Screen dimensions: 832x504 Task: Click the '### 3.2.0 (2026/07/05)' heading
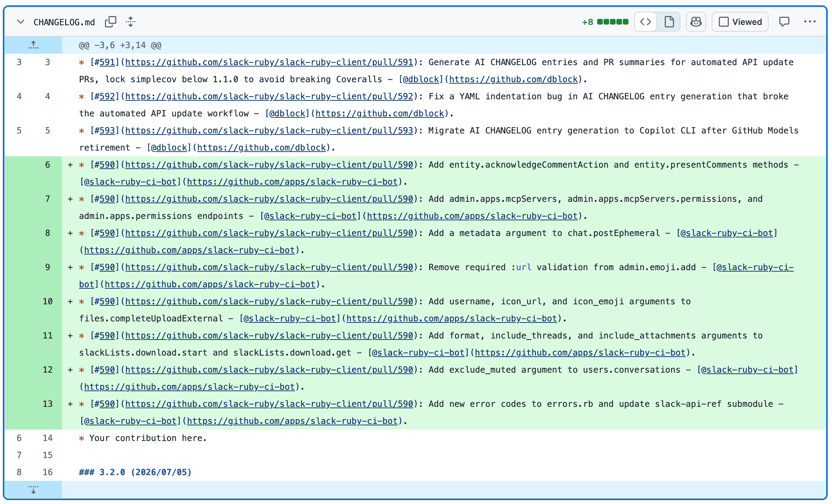(x=135, y=472)
